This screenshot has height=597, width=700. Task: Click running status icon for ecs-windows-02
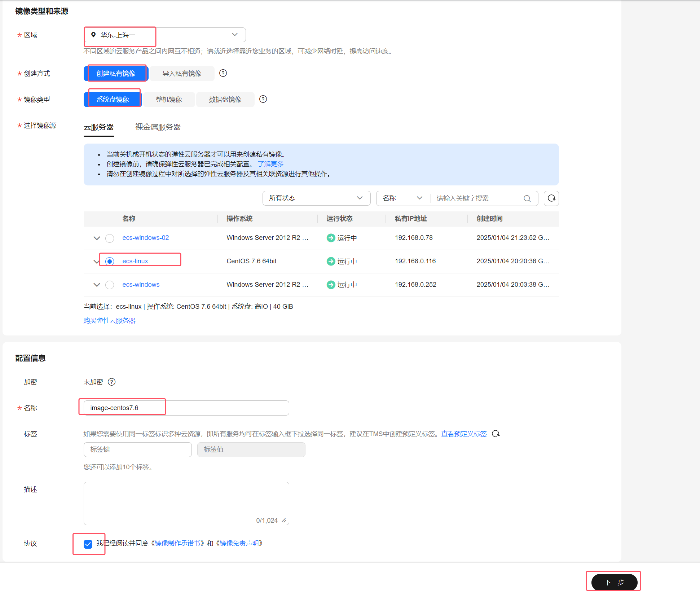pos(331,238)
